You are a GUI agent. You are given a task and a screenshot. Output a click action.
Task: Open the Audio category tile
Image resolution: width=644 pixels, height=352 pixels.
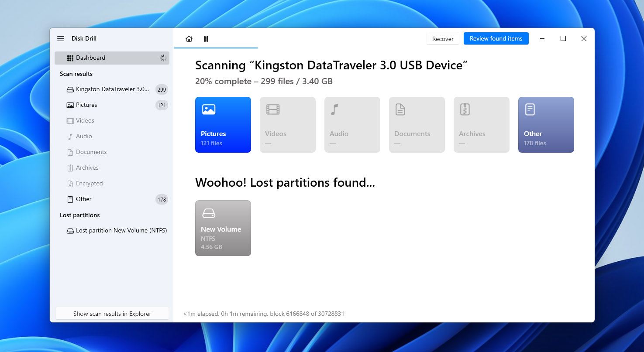click(352, 125)
